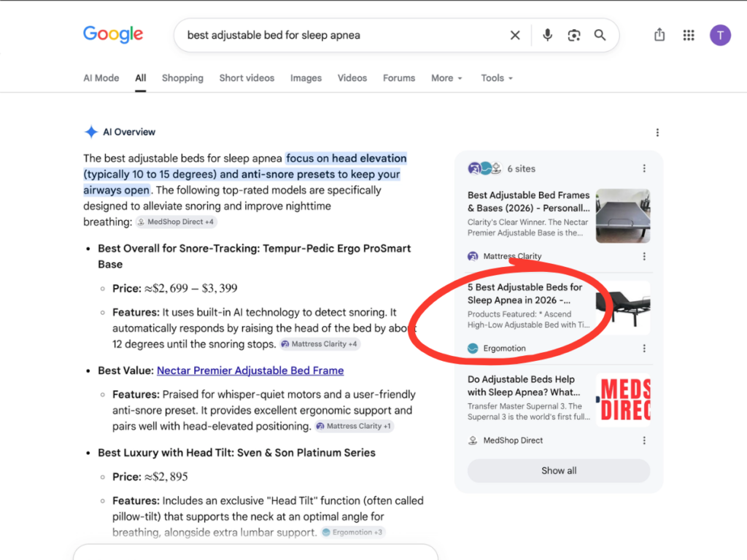
Task: Click the MedShop Direct logo thumbnail
Action: [623, 400]
